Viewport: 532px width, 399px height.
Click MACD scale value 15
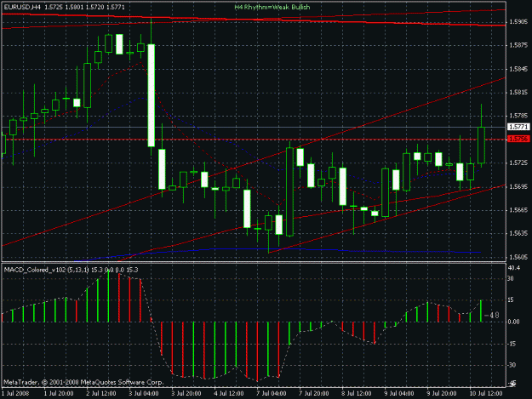tap(512, 300)
